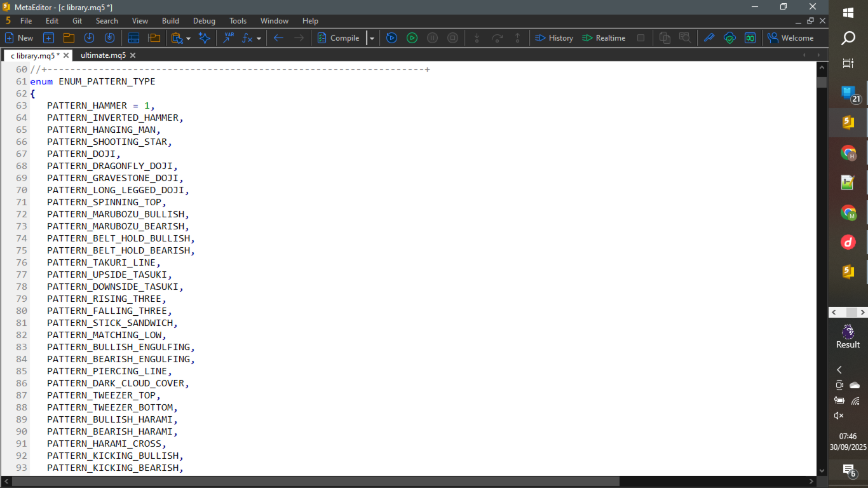This screenshot has height=488, width=868.
Task: Click the Welcome button
Action: pos(790,38)
